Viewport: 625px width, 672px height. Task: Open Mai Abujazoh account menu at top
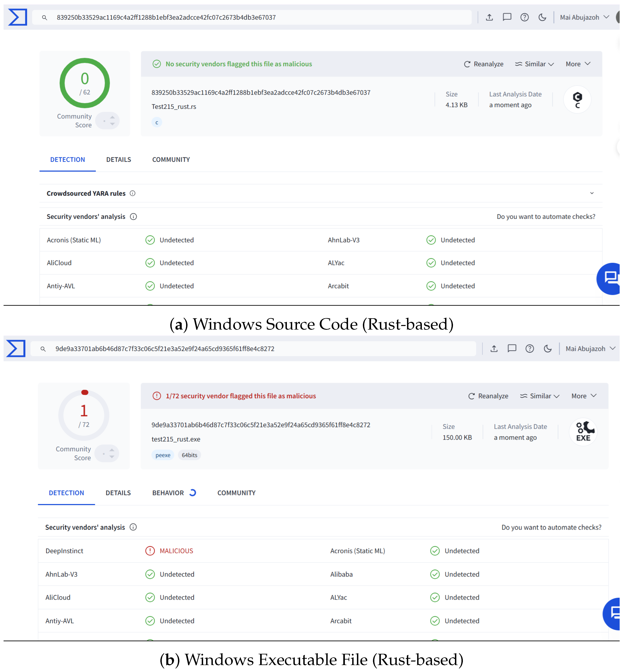coord(584,17)
